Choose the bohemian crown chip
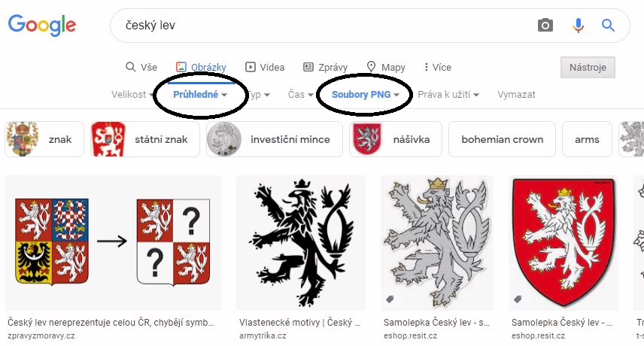The width and height of the screenshot is (644, 346). click(503, 139)
